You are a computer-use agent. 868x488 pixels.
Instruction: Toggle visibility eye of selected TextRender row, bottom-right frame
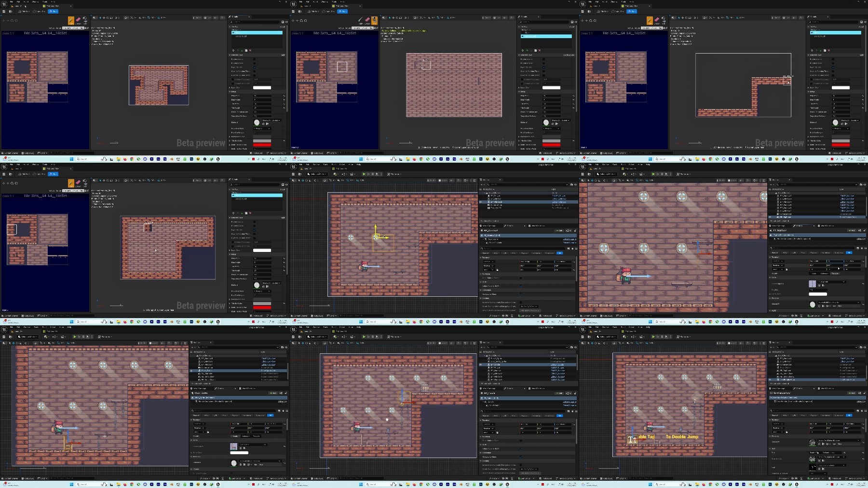[x=770, y=380]
